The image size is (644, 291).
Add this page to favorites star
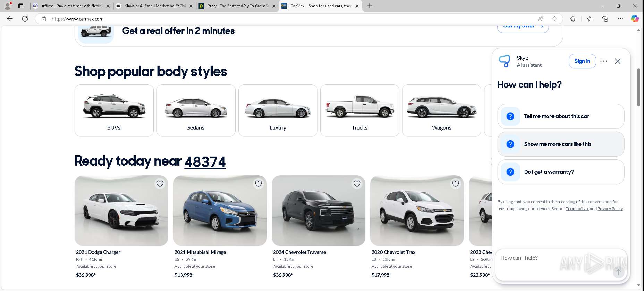[x=554, y=19]
